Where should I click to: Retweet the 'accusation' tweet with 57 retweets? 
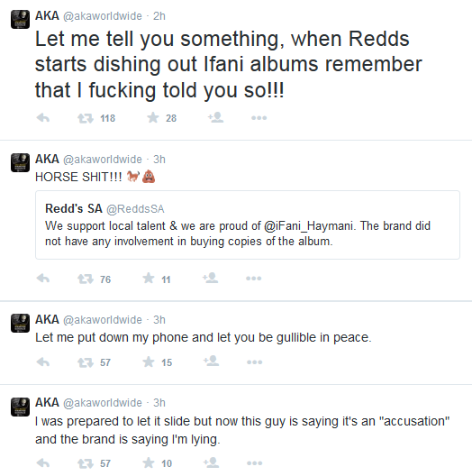point(86,463)
